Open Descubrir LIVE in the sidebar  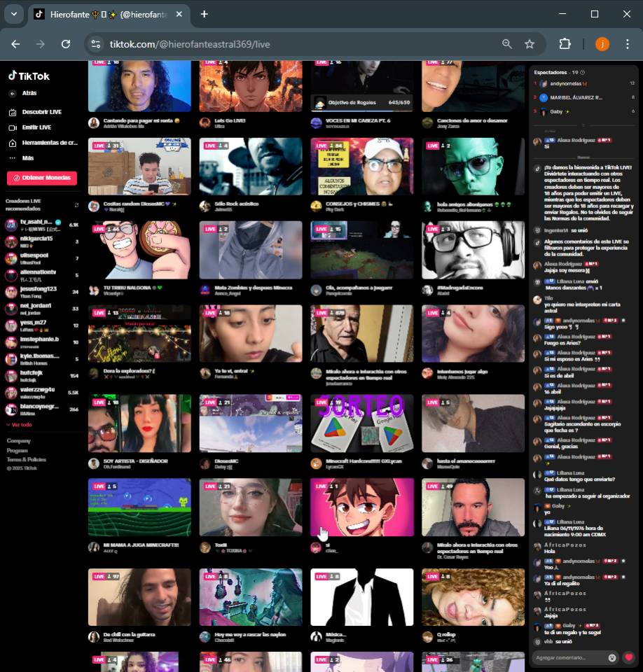point(41,112)
